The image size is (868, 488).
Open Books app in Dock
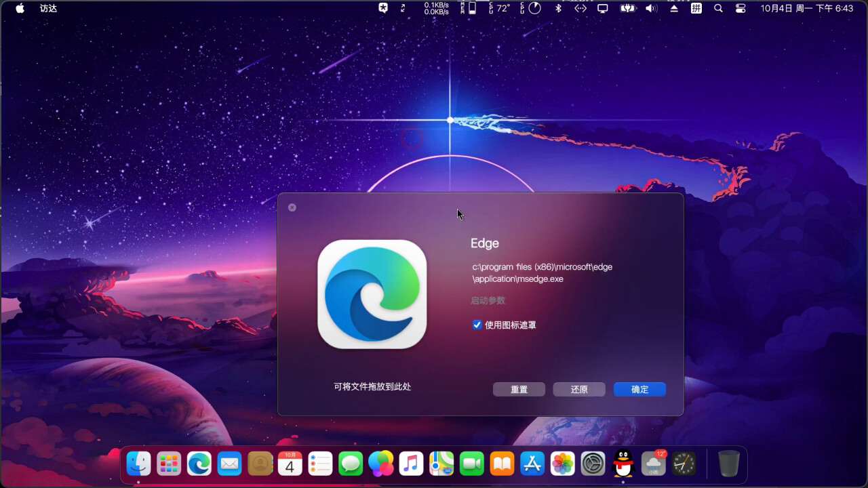pos(502,464)
